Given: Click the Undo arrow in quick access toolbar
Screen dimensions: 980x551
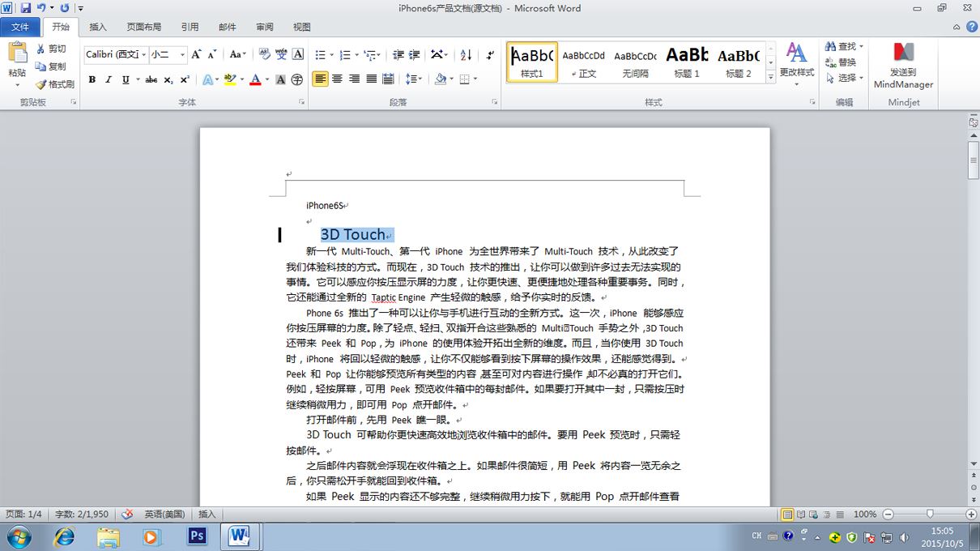Looking at the screenshot, I should pos(40,8).
